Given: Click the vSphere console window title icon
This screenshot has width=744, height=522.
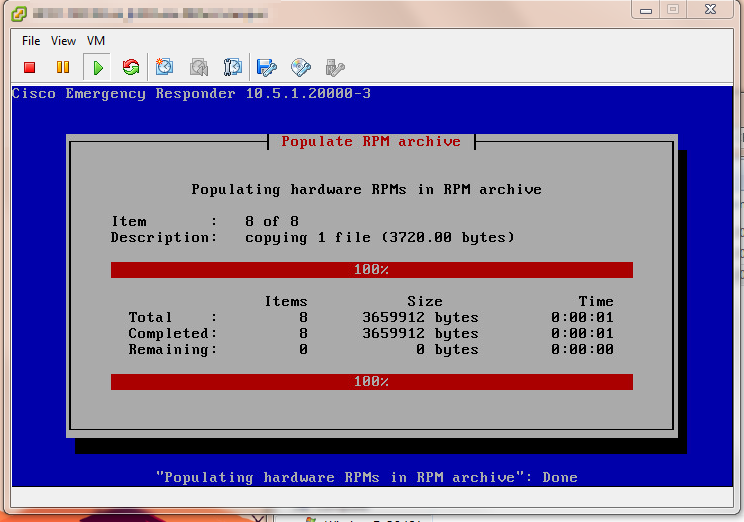Looking at the screenshot, I should click(x=19, y=14).
